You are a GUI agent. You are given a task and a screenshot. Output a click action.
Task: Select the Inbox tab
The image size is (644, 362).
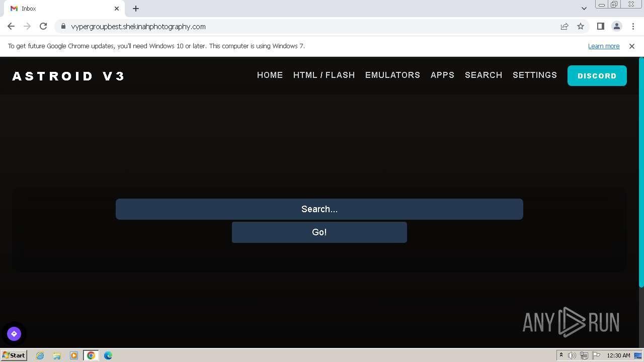64,9
